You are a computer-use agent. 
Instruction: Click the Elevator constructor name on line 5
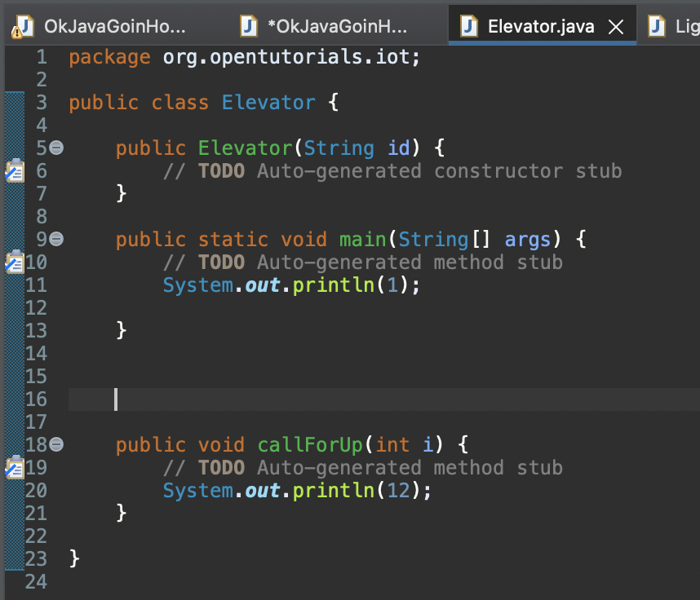pyautogui.click(x=245, y=148)
